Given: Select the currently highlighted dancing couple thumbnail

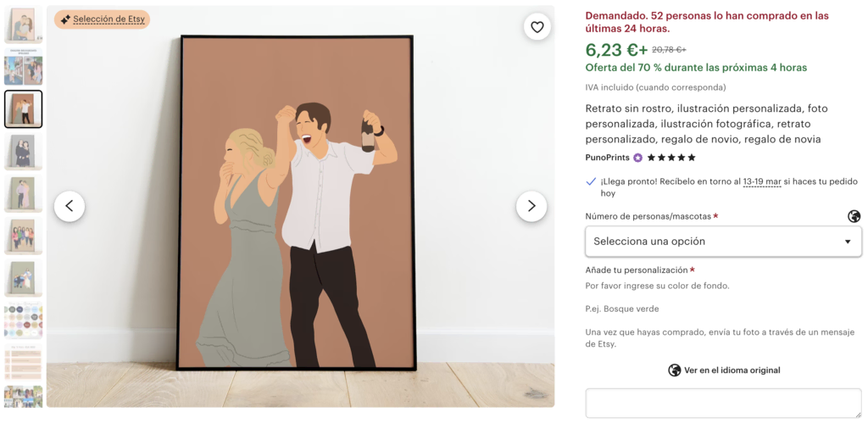Looking at the screenshot, I should tap(23, 109).
